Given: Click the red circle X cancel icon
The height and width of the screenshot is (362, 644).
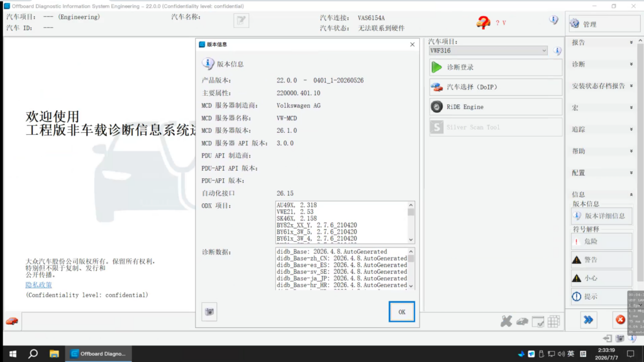Looking at the screenshot, I should [x=620, y=320].
